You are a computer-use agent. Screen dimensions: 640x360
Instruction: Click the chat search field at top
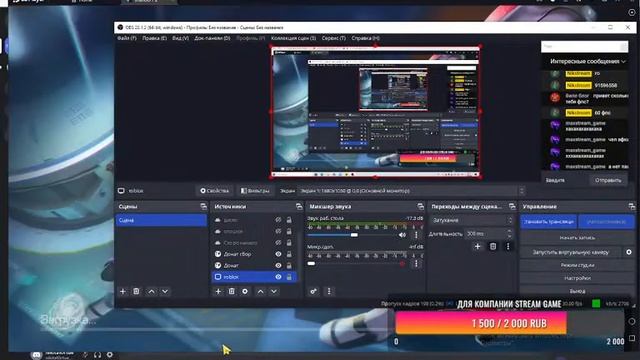[x=584, y=47]
